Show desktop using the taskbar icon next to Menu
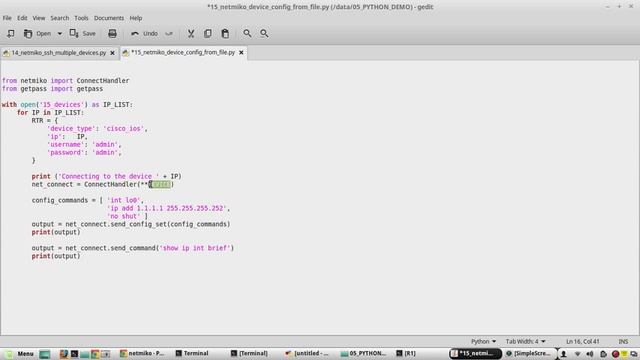This screenshot has height=360, width=640. [x=44, y=354]
